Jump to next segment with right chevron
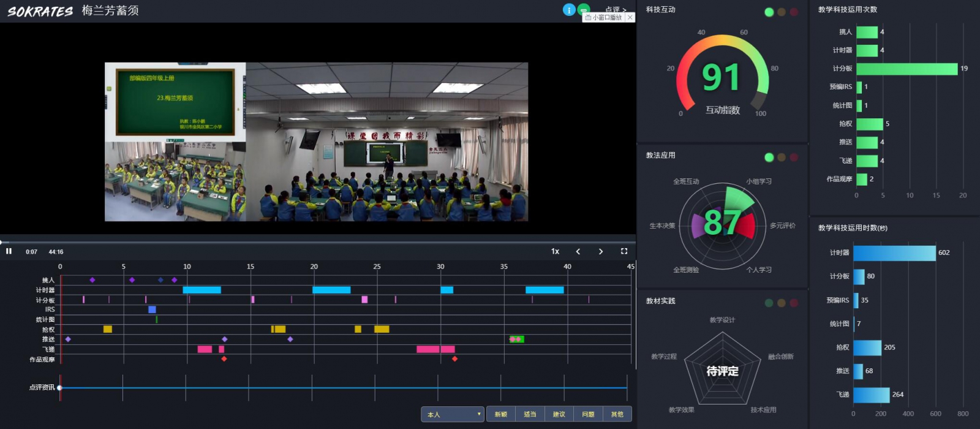This screenshot has width=980, height=429. pyautogui.click(x=601, y=251)
